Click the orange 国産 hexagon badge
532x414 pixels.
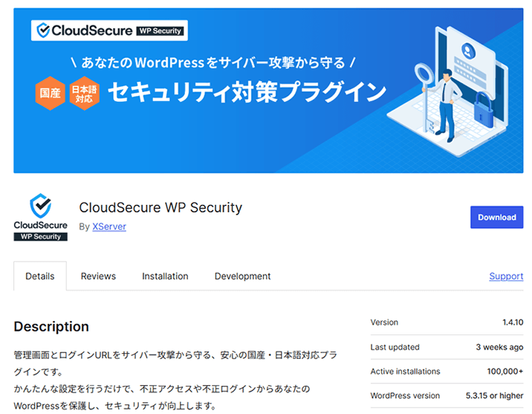point(51,94)
